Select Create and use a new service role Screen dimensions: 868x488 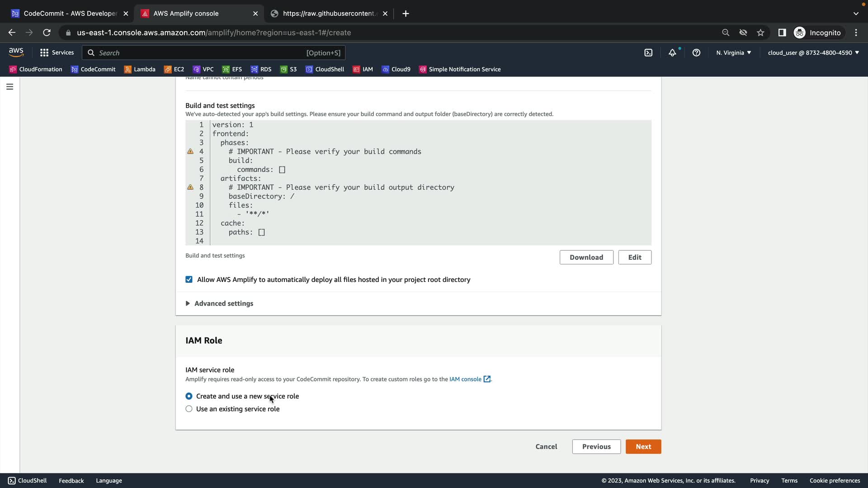pos(189,396)
